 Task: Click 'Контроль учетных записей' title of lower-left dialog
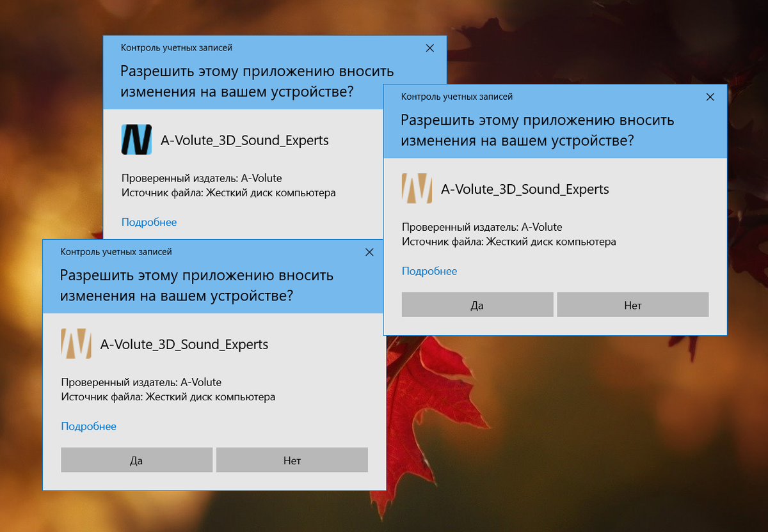116,252
